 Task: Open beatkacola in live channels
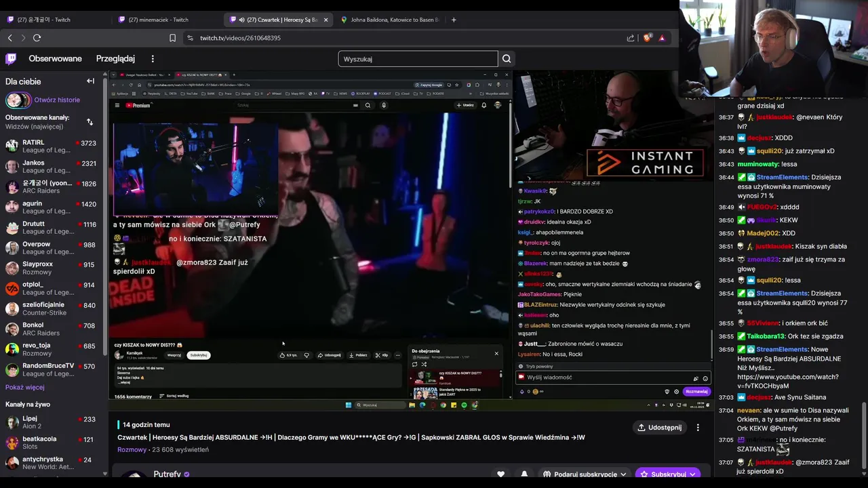pyautogui.click(x=51, y=443)
